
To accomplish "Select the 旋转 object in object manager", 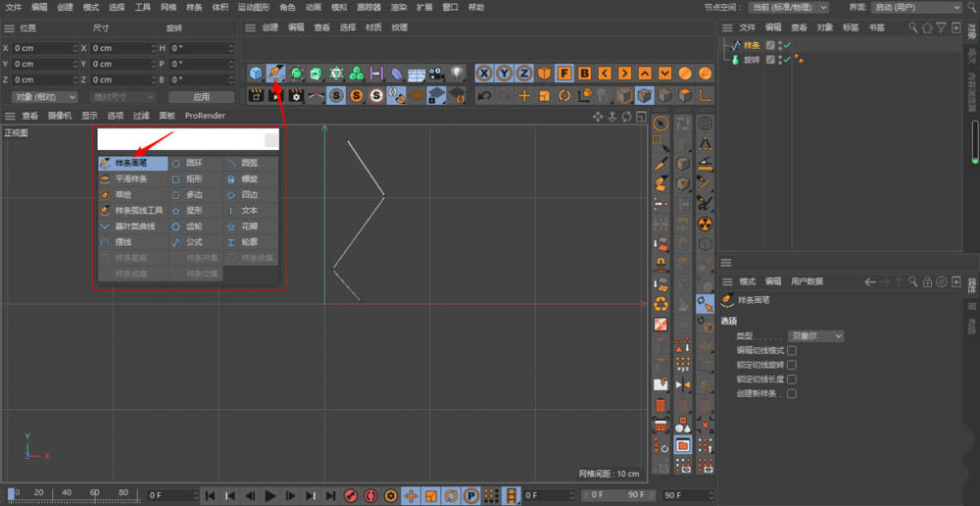I will (x=752, y=60).
